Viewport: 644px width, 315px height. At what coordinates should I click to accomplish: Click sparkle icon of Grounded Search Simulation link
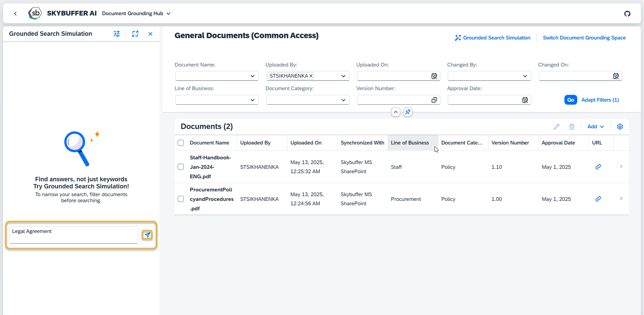(x=458, y=38)
